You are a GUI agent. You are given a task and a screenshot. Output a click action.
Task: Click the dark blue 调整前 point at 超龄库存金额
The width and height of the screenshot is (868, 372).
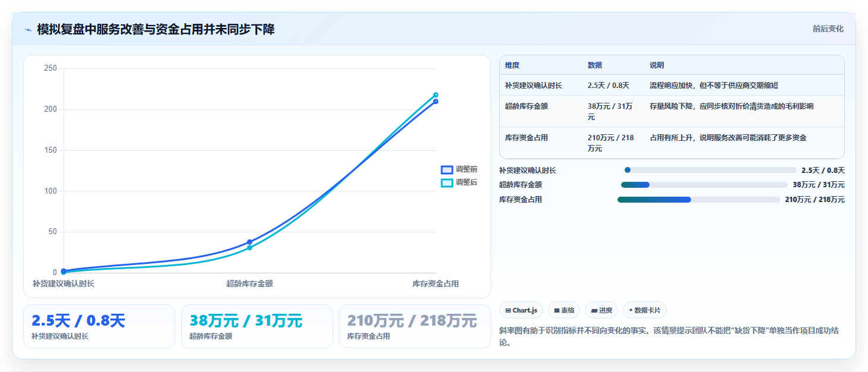point(249,242)
